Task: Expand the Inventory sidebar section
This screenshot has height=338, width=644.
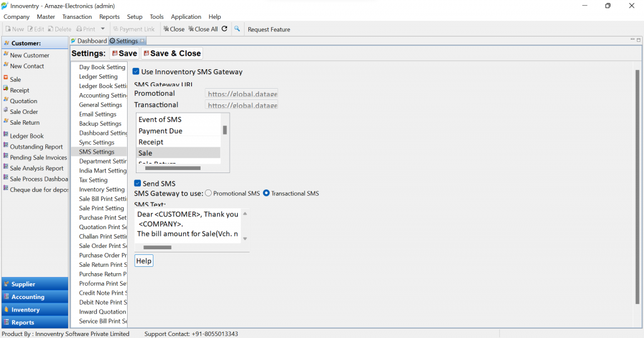Action: click(x=35, y=310)
